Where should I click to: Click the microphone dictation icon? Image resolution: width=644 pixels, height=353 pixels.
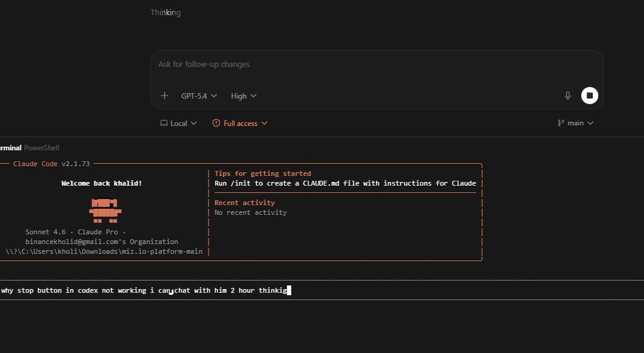click(568, 96)
